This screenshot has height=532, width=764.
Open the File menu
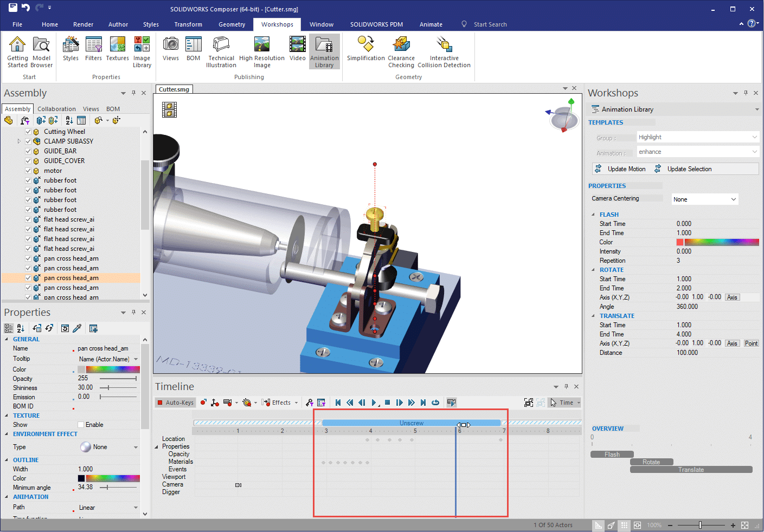(x=17, y=24)
